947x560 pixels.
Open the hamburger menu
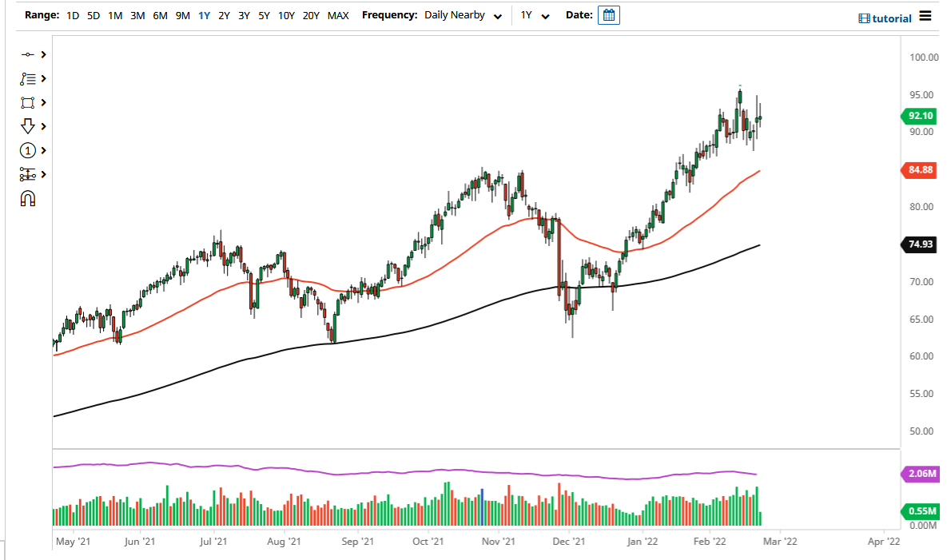pyautogui.click(x=925, y=16)
